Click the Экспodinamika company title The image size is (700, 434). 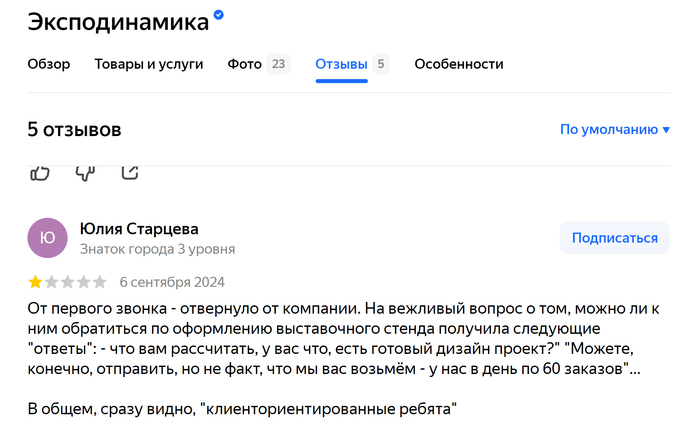click(118, 20)
